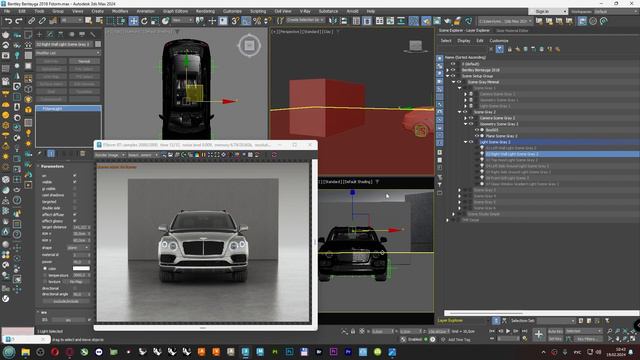Click the Undo arrow in main toolbar

coord(8,20)
